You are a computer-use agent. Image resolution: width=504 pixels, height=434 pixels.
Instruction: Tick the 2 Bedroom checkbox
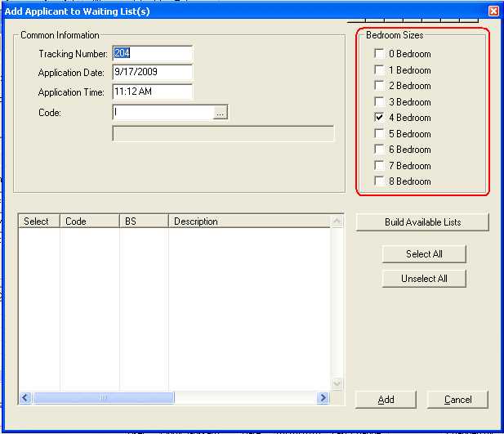click(x=379, y=86)
